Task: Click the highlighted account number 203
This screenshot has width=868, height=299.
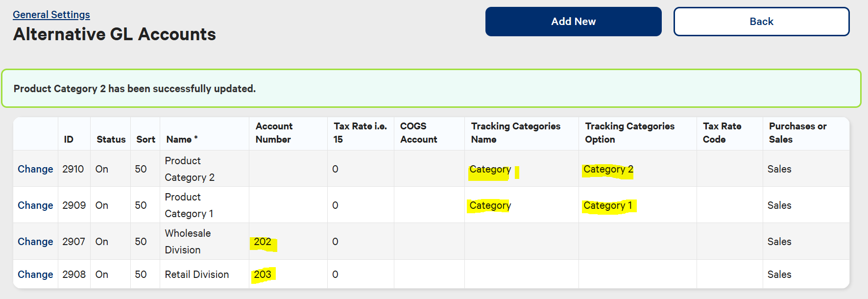Action: click(263, 274)
